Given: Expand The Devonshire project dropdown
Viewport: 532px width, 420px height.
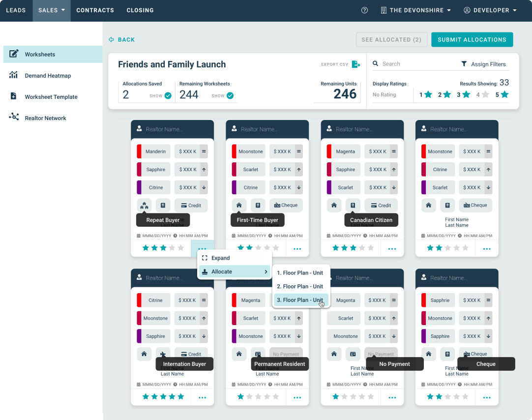Looking at the screenshot, I should (x=416, y=10).
